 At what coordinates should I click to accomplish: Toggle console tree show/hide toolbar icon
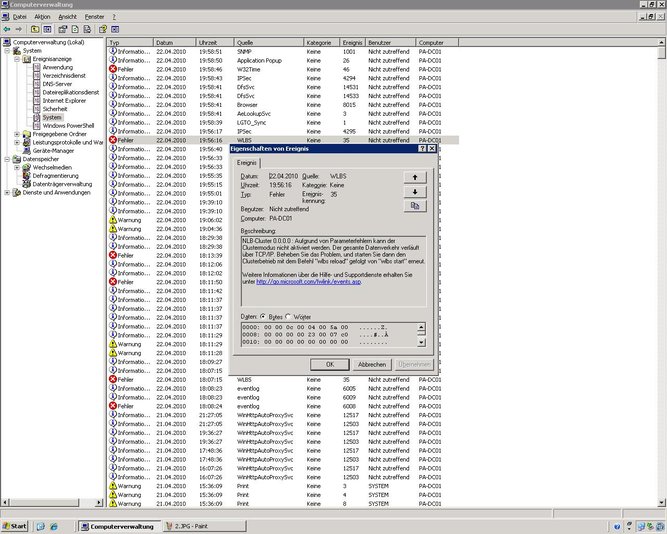coord(47,29)
